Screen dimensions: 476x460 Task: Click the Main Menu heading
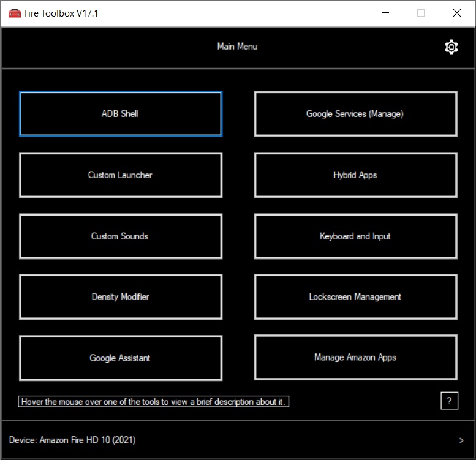click(237, 47)
